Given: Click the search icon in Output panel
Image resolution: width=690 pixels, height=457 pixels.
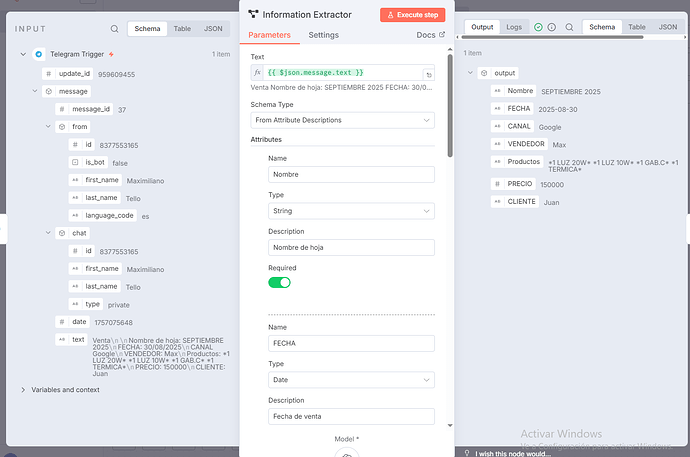Looking at the screenshot, I should (569, 27).
